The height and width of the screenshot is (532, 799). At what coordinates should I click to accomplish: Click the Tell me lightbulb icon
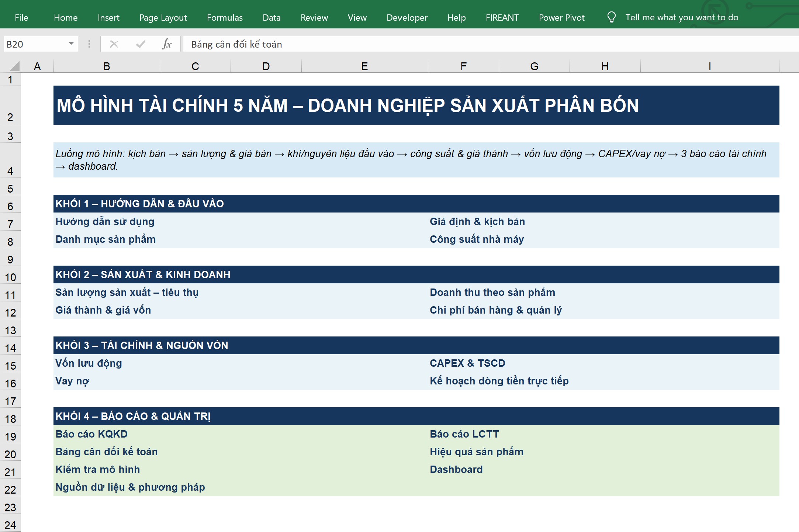[611, 17]
